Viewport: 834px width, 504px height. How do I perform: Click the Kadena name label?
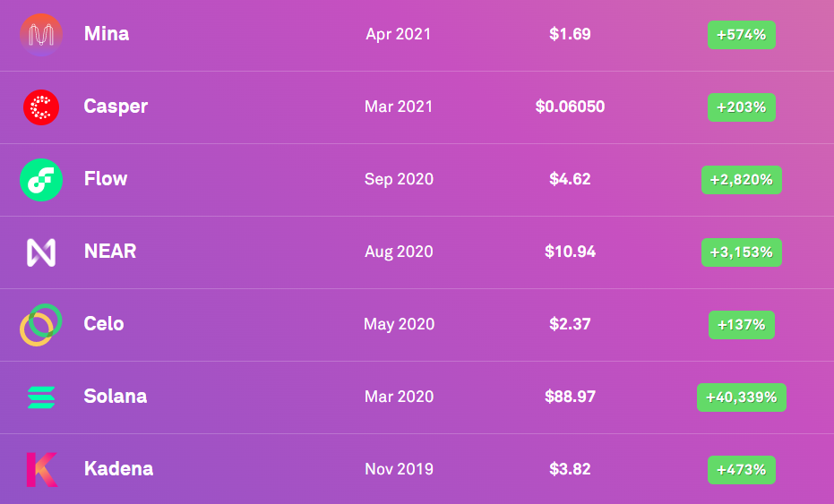point(118,469)
